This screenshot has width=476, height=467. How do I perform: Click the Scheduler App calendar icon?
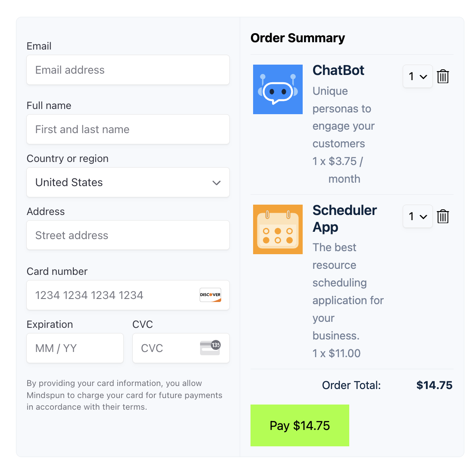(278, 230)
